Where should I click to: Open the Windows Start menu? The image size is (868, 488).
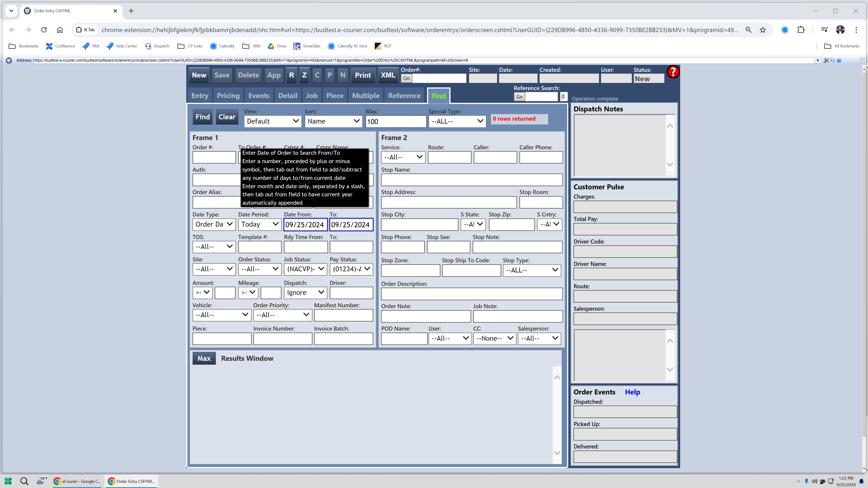tap(8, 481)
